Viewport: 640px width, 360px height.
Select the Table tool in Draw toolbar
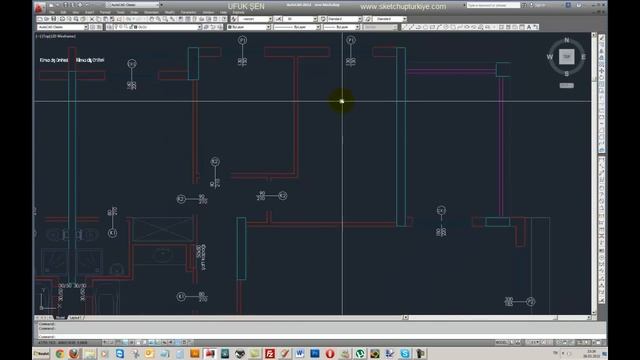(522, 27)
